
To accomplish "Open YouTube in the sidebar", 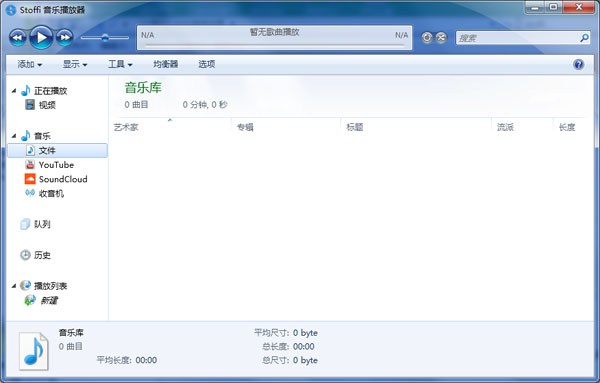I will point(56,165).
